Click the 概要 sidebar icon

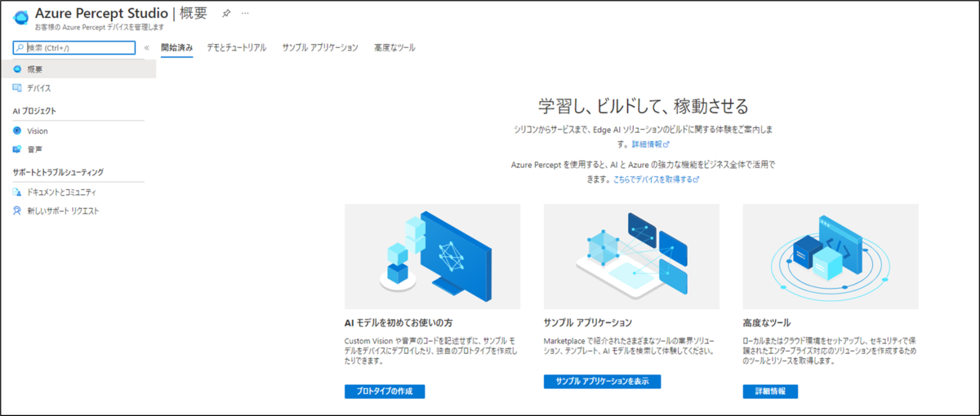coord(17,69)
